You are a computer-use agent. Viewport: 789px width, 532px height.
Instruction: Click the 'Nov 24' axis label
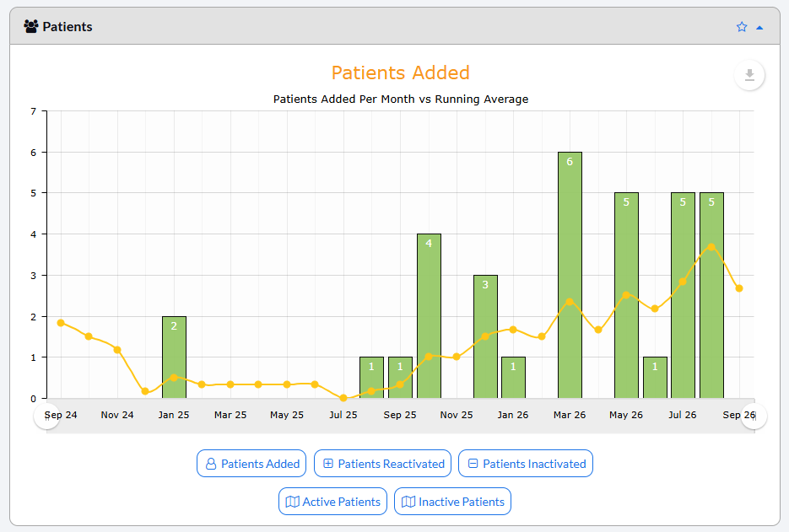tap(117, 415)
